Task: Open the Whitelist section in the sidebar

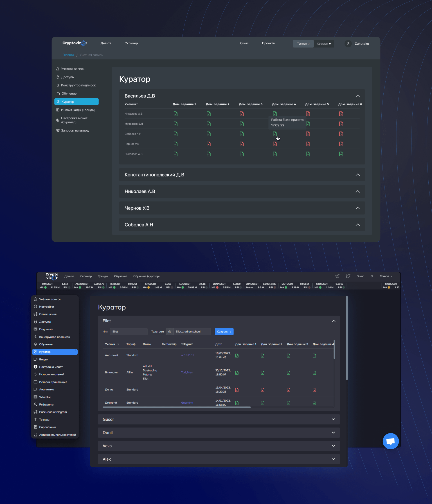Action: tap(45, 397)
